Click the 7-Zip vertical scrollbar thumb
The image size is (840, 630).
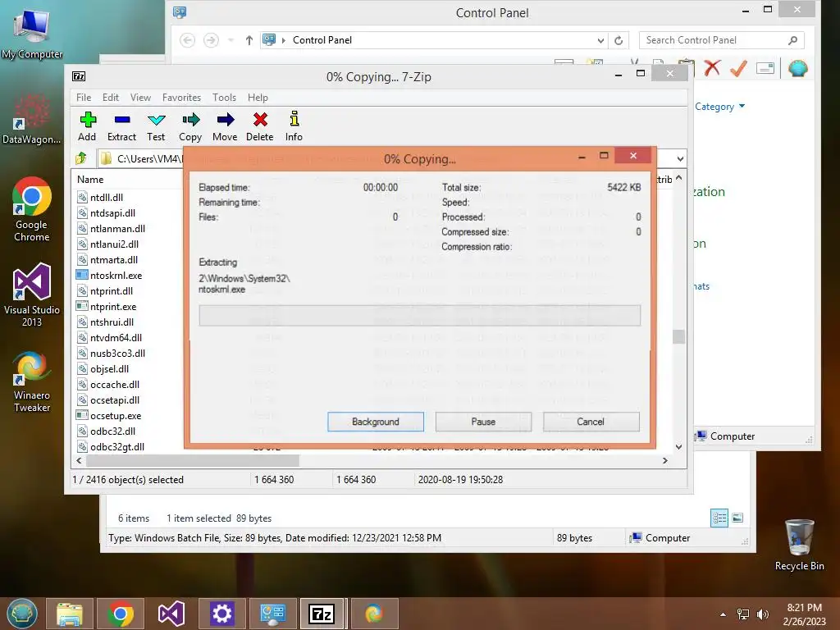678,336
